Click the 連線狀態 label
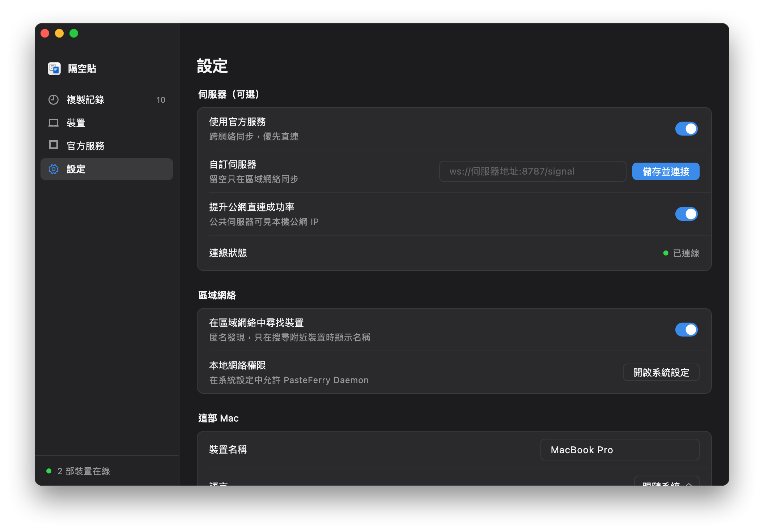Screen dimensions: 764x532 228,253
